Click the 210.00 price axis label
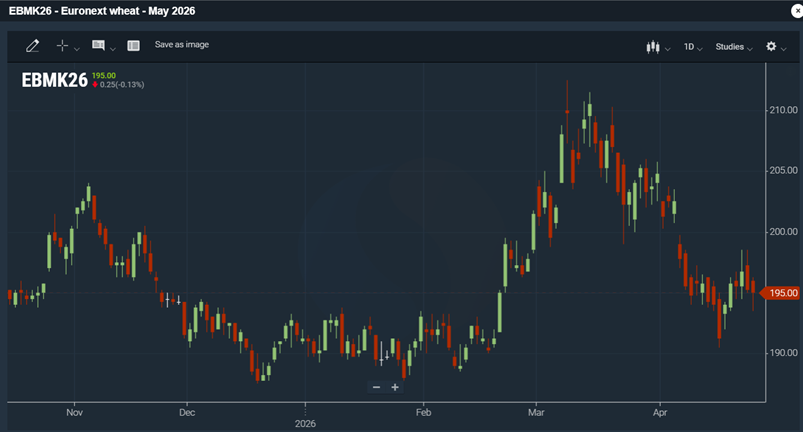The height and width of the screenshot is (432, 803). [784, 110]
